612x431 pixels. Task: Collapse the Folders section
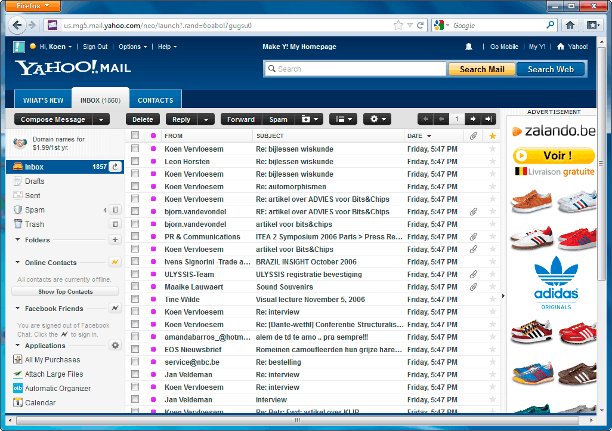tap(18, 240)
